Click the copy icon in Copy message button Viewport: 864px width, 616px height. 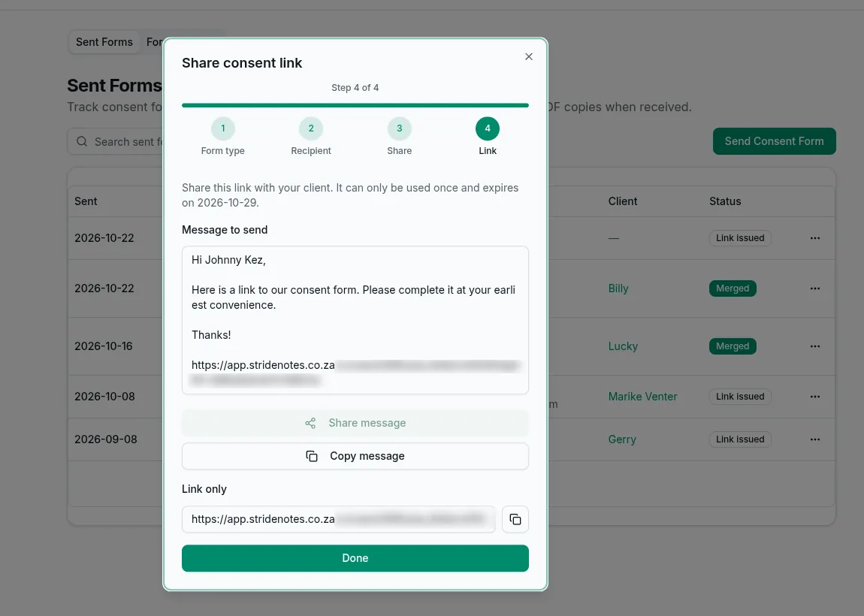coord(312,456)
